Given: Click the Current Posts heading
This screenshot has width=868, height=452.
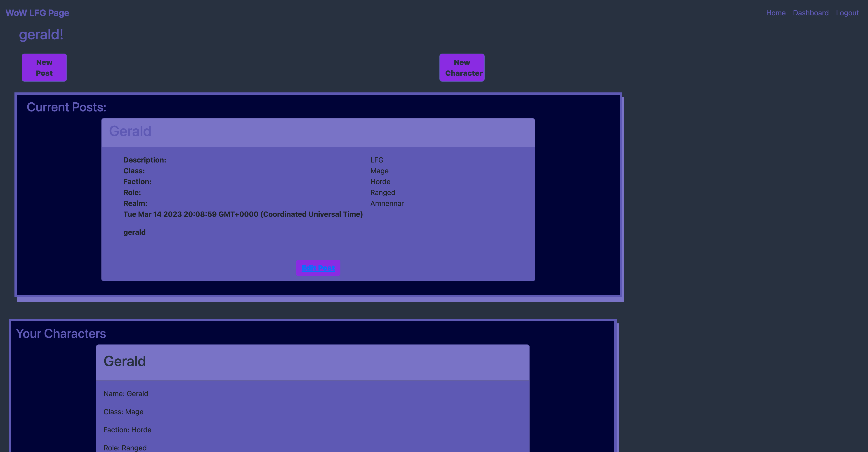Looking at the screenshot, I should tap(66, 107).
